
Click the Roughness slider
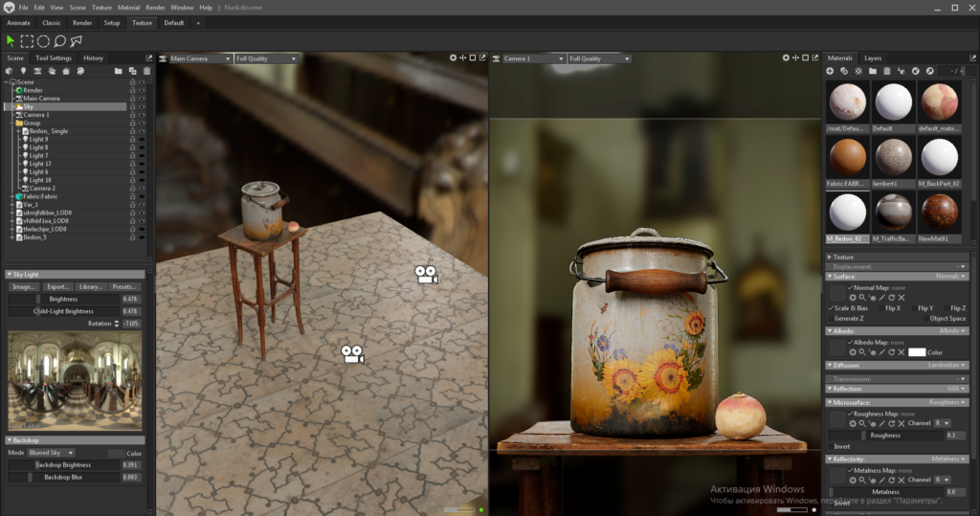point(885,436)
